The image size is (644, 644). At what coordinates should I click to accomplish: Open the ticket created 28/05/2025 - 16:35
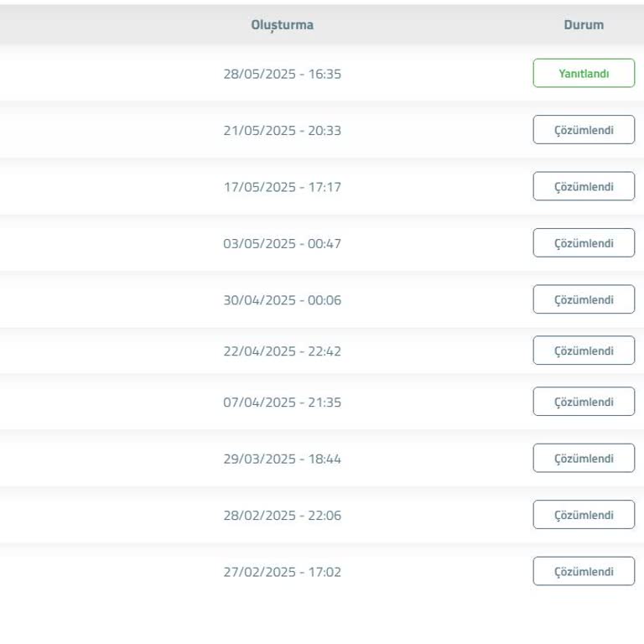tap(282, 74)
